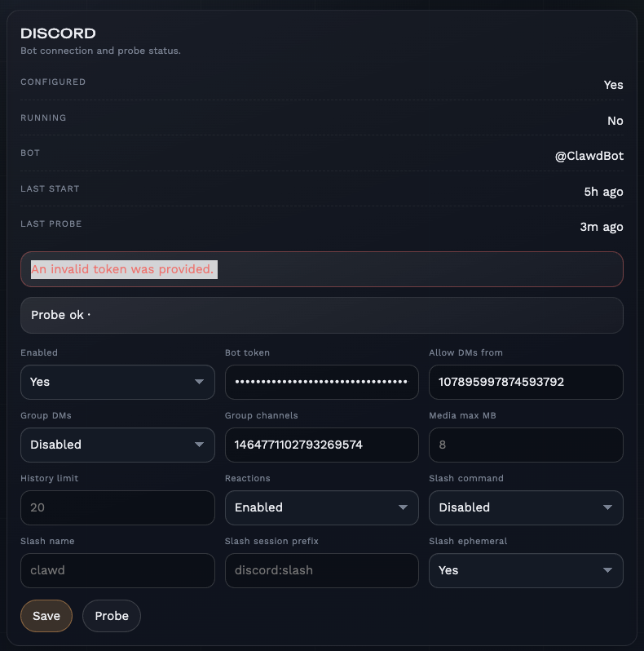
Task: Expand the Group DMs dropdown
Action: tap(117, 445)
